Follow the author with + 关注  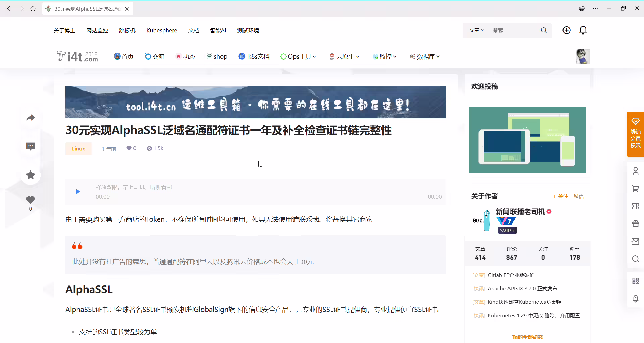(x=560, y=196)
